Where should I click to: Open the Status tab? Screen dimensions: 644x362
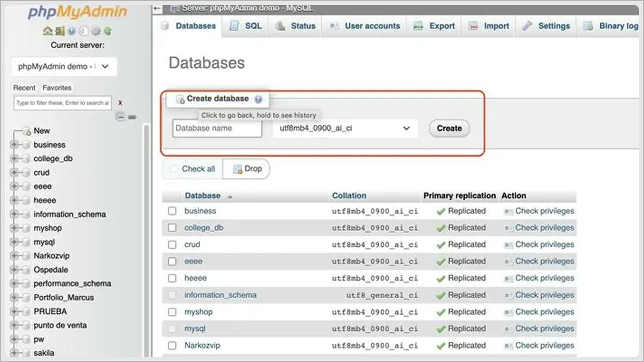(x=296, y=26)
